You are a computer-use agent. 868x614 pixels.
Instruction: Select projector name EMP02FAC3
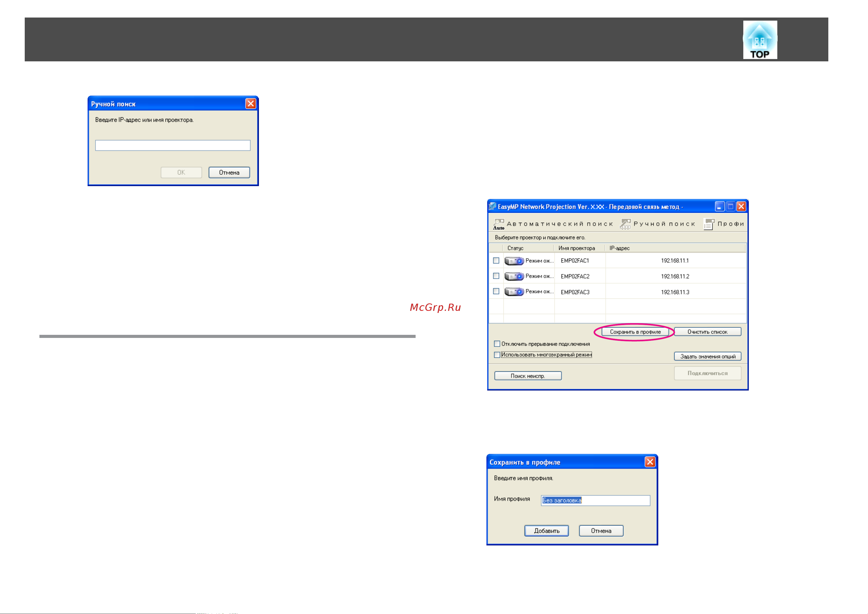(x=575, y=292)
